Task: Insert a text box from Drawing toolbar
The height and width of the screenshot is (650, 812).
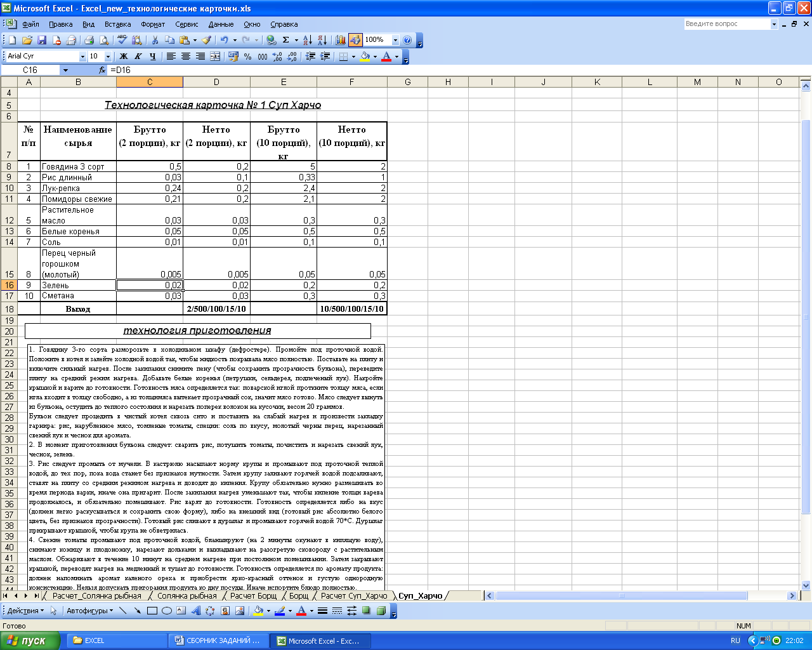Action: [181, 611]
